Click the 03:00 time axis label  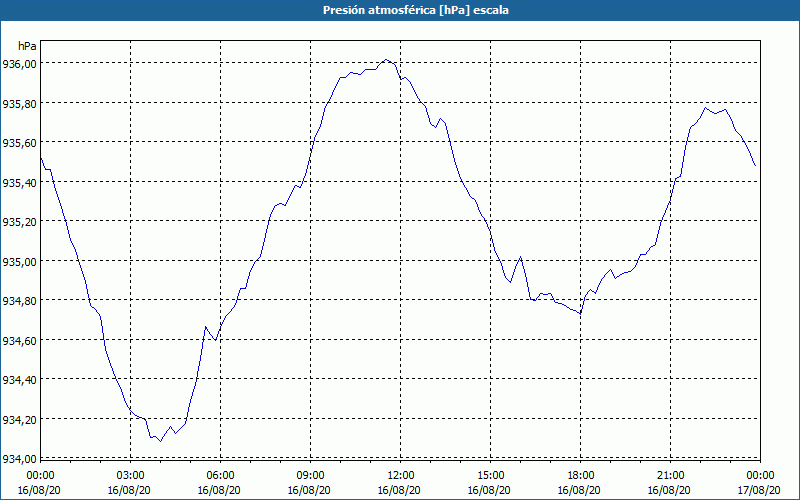131,476
